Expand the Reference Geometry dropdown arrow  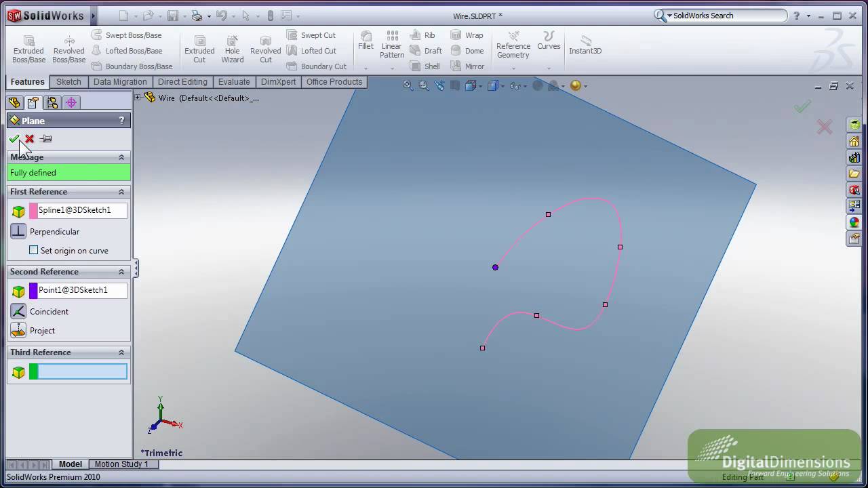pos(513,68)
